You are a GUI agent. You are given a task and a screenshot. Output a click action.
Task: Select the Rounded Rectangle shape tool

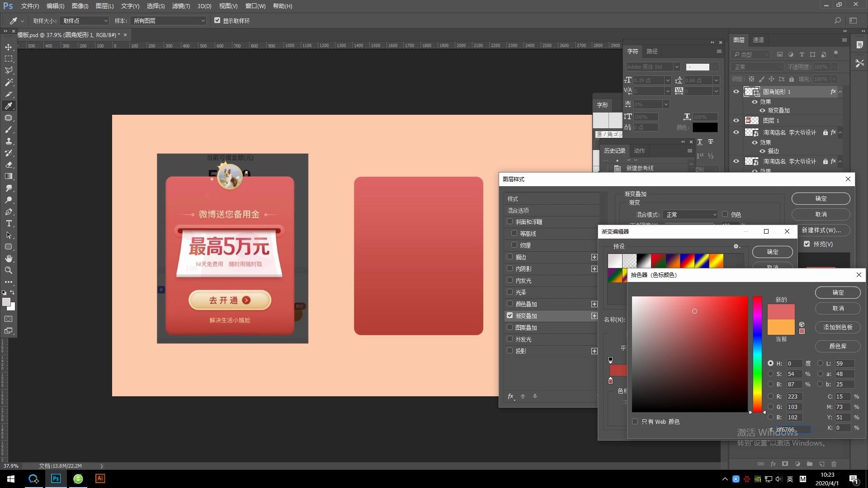(x=9, y=247)
